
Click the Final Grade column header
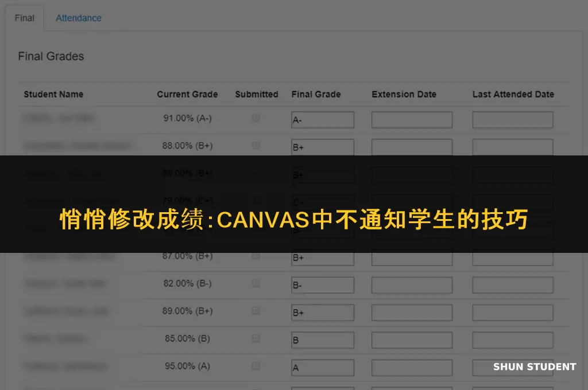(316, 94)
